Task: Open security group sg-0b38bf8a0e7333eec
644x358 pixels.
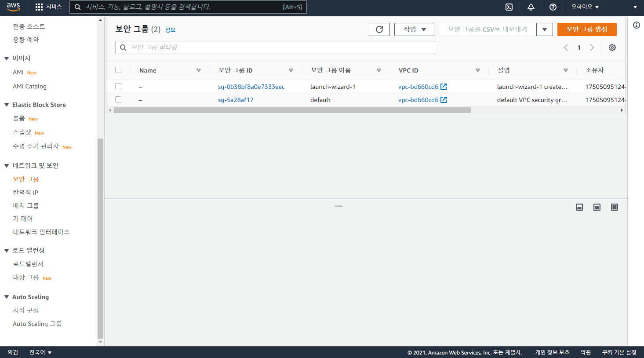Action: (251, 87)
